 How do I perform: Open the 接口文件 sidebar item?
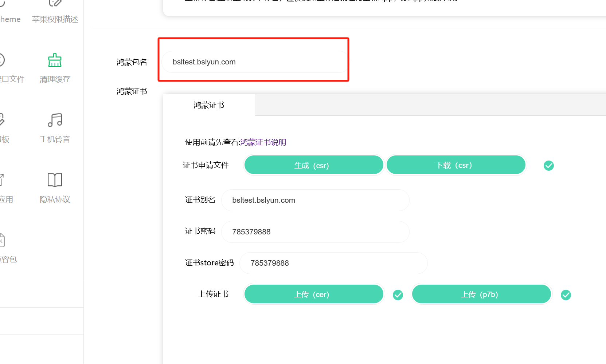pos(11,79)
